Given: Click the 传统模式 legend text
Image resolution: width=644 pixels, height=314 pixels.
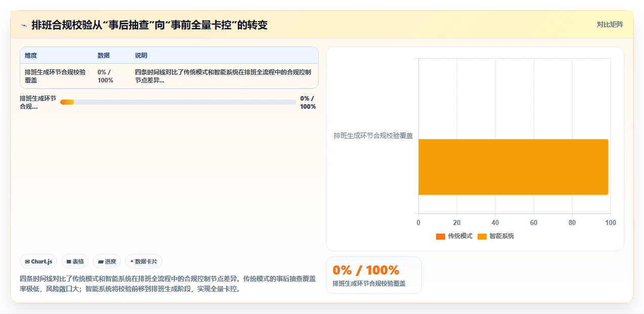Looking at the screenshot, I should (x=460, y=237).
